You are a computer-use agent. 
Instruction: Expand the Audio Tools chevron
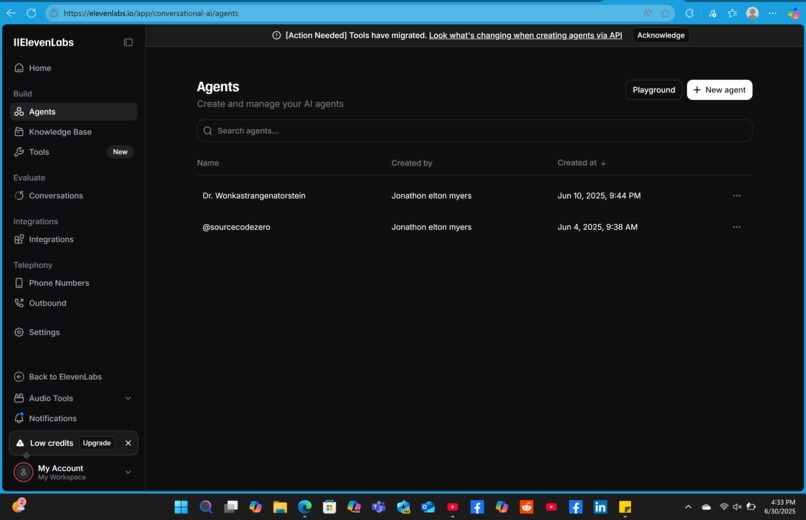(x=128, y=398)
